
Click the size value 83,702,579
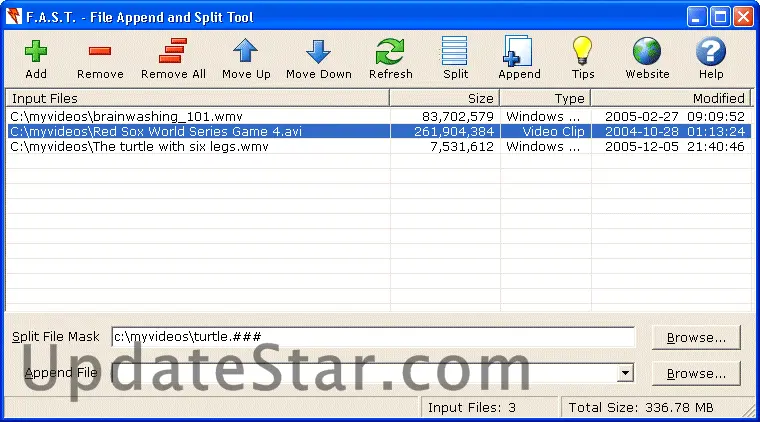point(458,116)
